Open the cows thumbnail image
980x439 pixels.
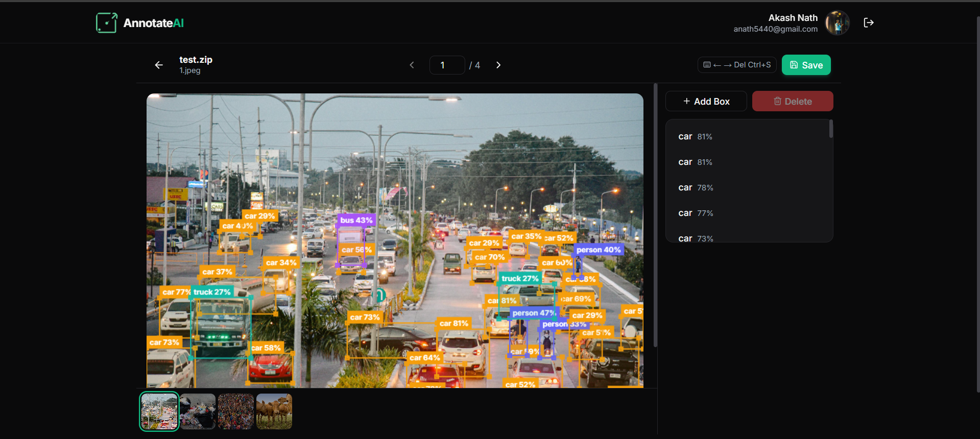(x=274, y=411)
